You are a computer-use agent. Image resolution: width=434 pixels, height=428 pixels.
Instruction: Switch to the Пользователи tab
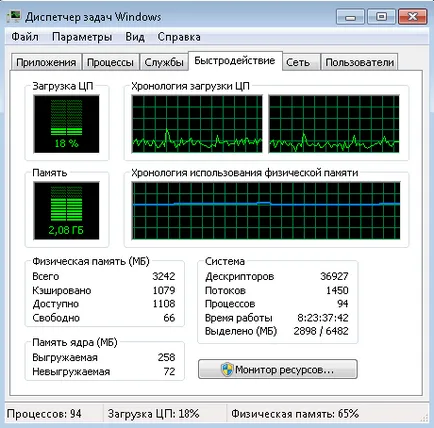click(x=359, y=62)
